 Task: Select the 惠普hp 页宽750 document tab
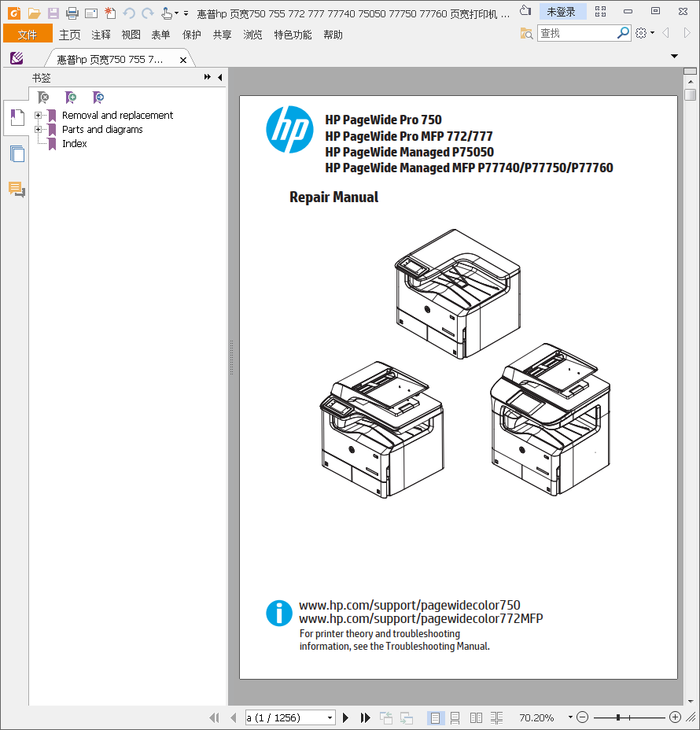[110, 60]
